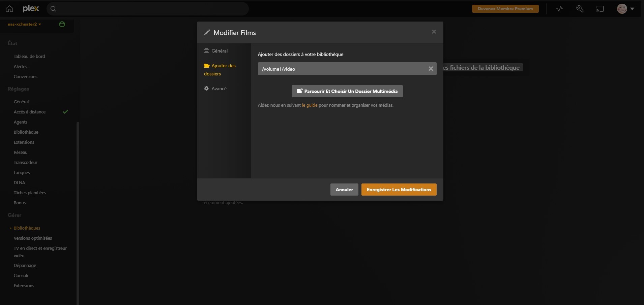Screen dimensions: 644x305
Task: Open Réseau settings
Action: tap(21, 152)
